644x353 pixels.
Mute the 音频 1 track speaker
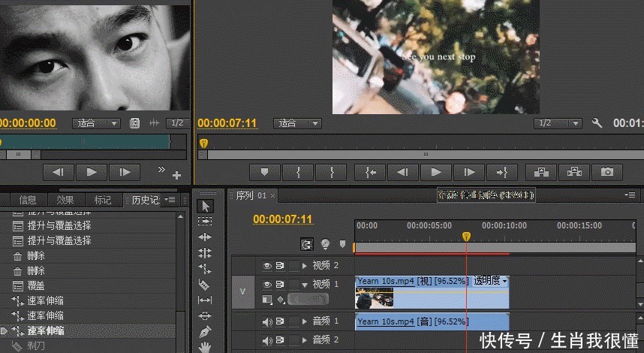tap(266, 321)
